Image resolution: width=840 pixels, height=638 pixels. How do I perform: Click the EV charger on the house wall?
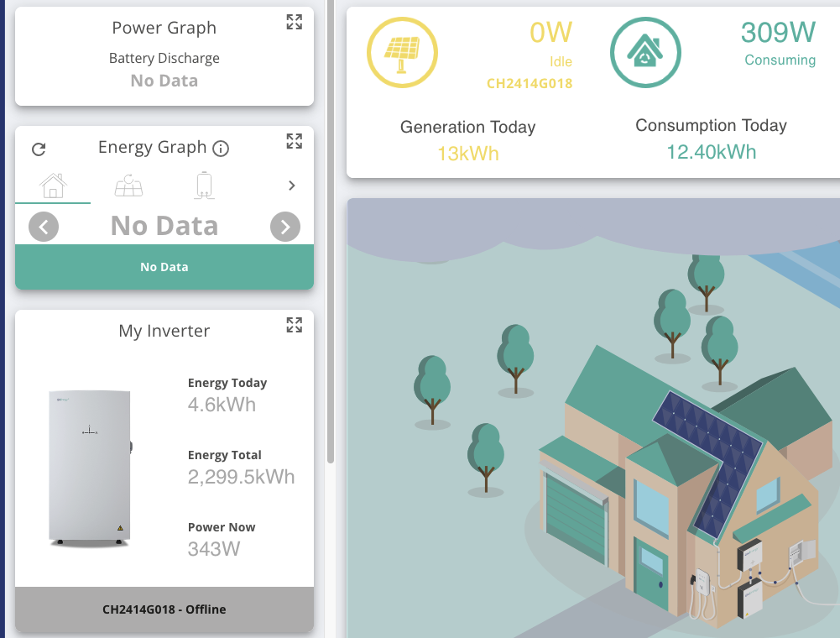click(702, 583)
